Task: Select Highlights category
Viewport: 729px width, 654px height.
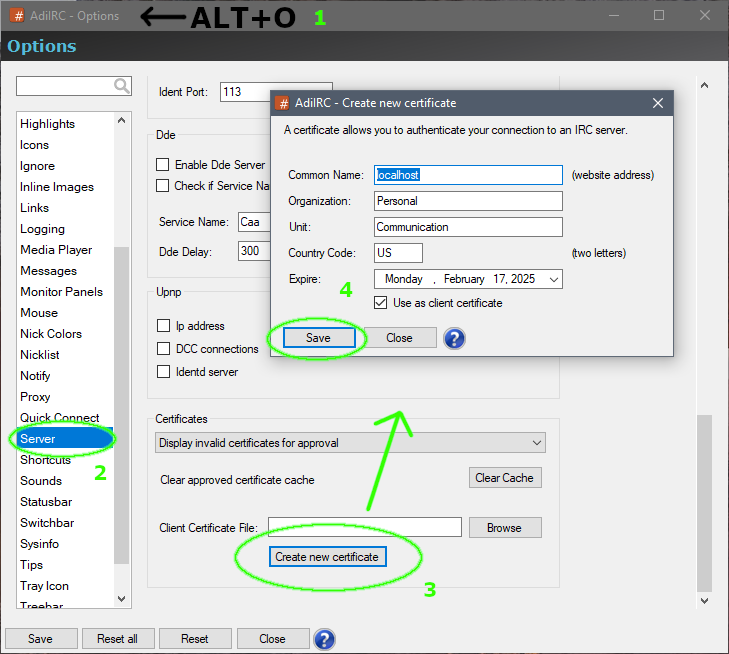Action: point(47,124)
